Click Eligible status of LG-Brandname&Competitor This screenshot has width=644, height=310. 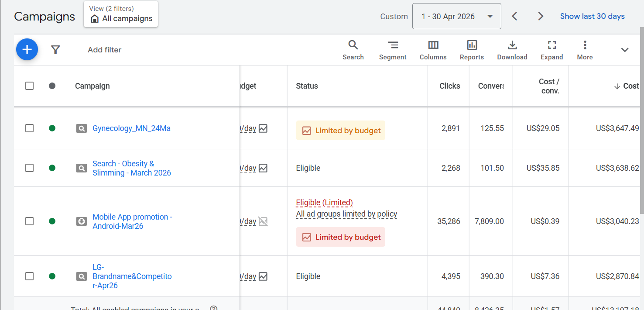[308, 276]
